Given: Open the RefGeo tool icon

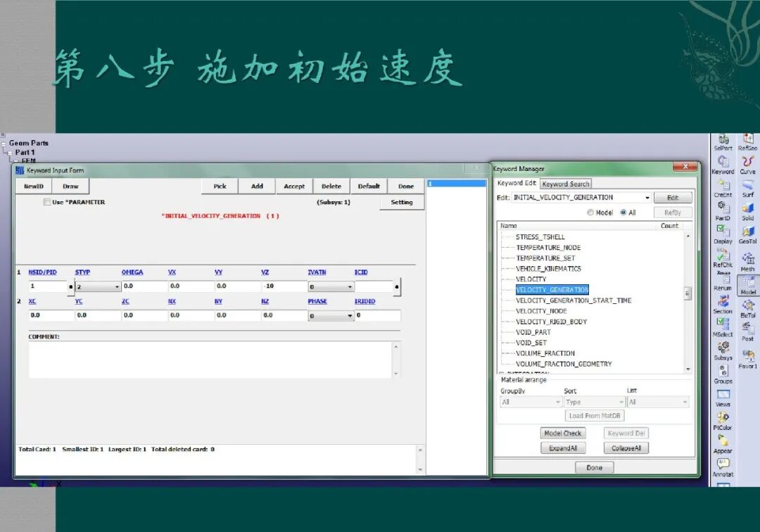Looking at the screenshot, I should [x=748, y=142].
